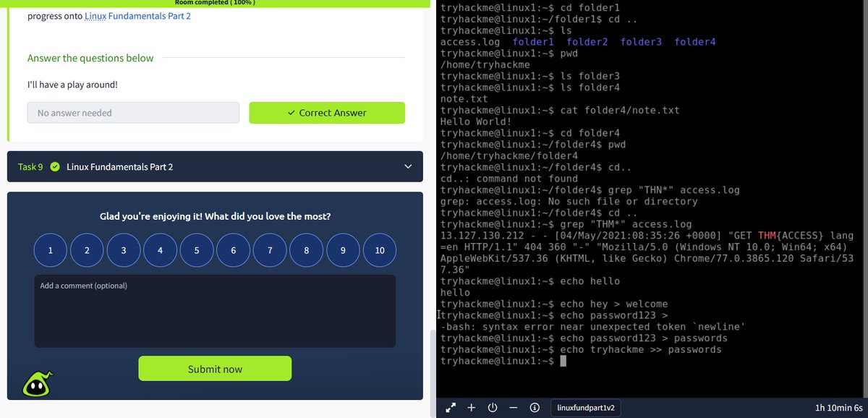868x418 pixels.
Task: Click the Submit now button
Action: click(x=215, y=369)
